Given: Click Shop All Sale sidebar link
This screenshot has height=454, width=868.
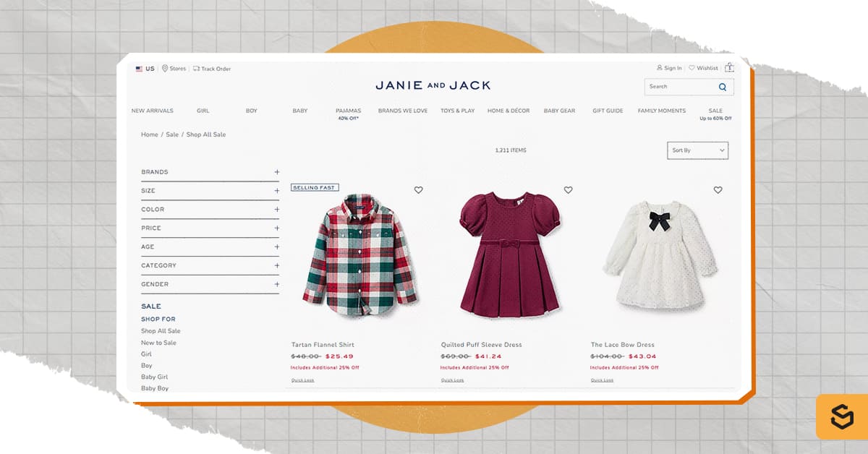Looking at the screenshot, I should (161, 331).
